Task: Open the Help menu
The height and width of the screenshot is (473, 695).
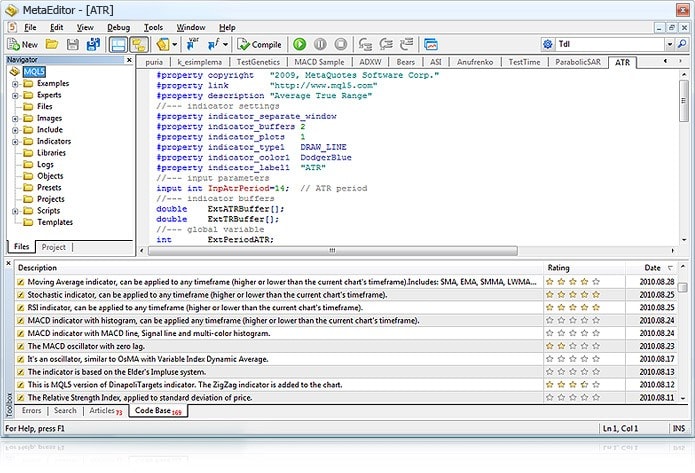Action: point(227,27)
